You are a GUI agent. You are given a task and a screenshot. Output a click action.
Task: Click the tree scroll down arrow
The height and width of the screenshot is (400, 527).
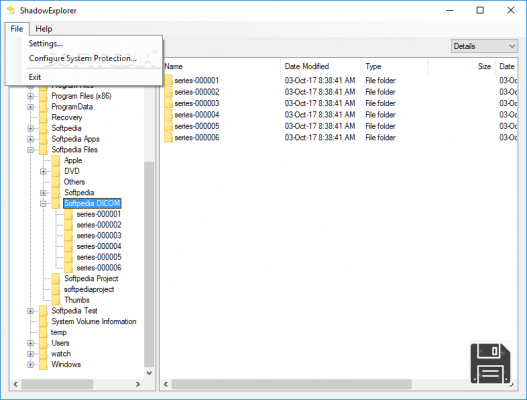149,373
